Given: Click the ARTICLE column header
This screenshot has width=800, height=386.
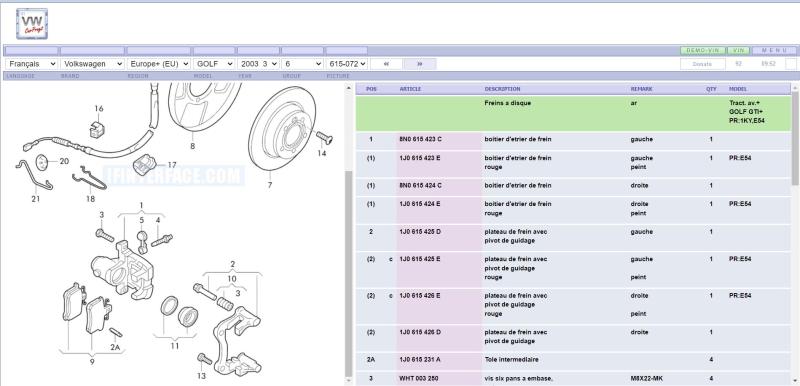Looking at the screenshot, I should pos(410,89).
